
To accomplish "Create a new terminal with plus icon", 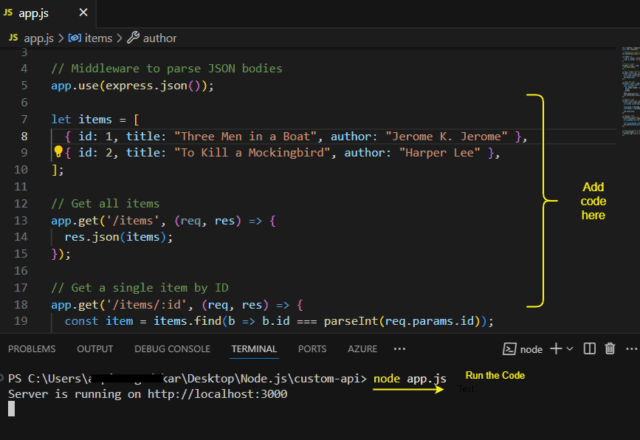I will pyautogui.click(x=556, y=349).
